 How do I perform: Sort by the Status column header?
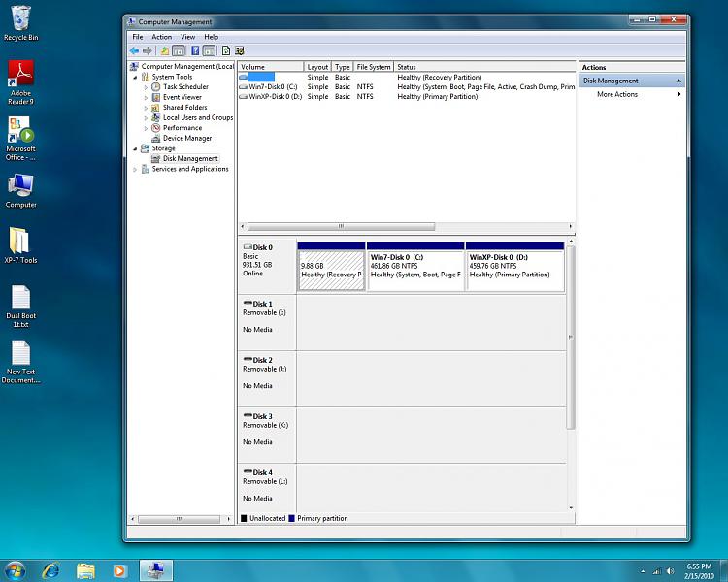pos(484,67)
